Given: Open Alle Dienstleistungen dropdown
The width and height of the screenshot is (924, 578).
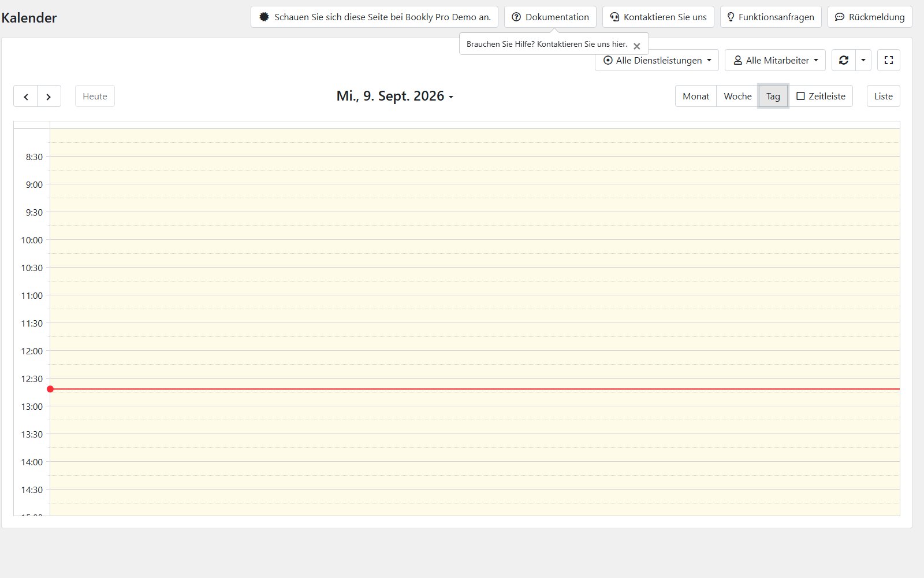Looking at the screenshot, I should [657, 60].
